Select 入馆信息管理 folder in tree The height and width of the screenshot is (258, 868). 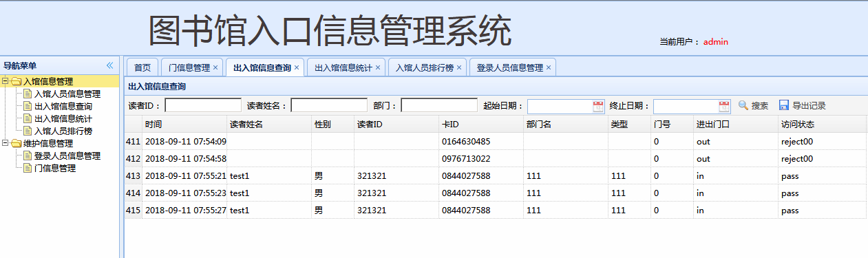(x=48, y=82)
